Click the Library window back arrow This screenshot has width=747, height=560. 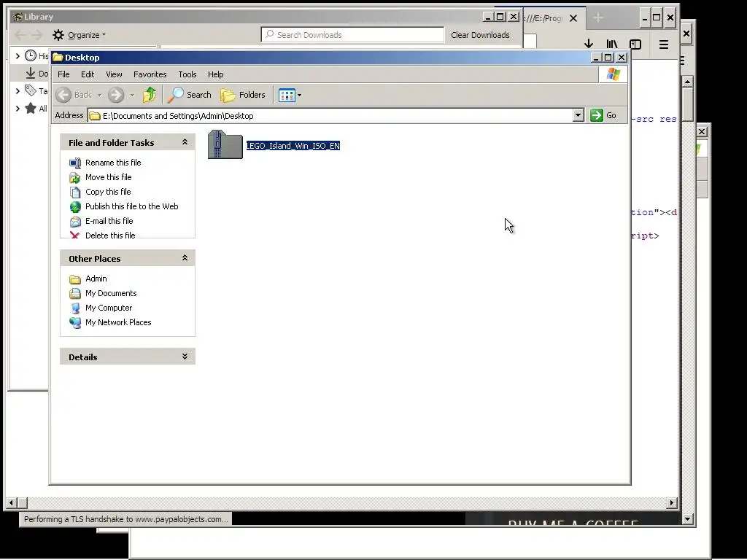(20, 35)
